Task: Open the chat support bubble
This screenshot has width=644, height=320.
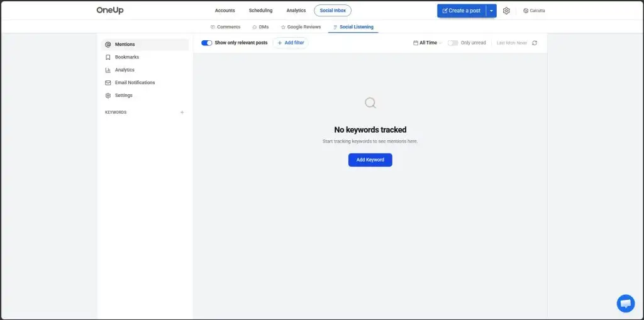Action: coord(626,304)
